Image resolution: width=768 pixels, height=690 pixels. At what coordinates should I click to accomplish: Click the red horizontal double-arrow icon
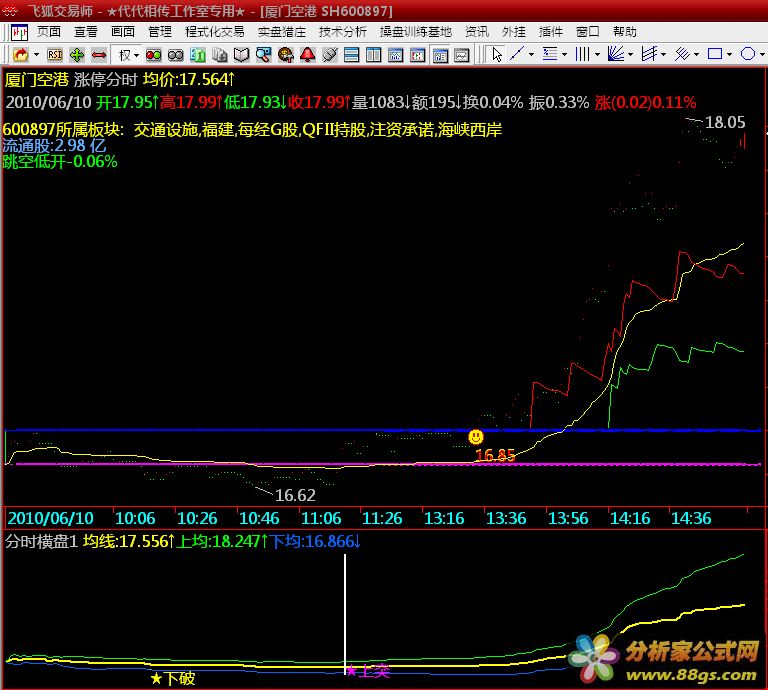pyautogui.click(x=99, y=54)
